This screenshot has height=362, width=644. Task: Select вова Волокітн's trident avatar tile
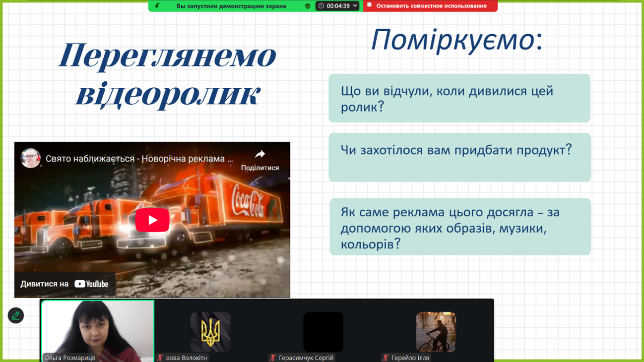(x=210, y=332)
